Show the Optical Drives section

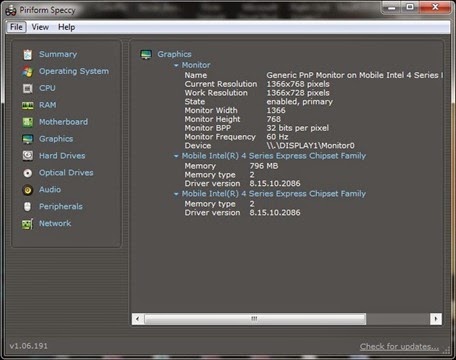66,173
